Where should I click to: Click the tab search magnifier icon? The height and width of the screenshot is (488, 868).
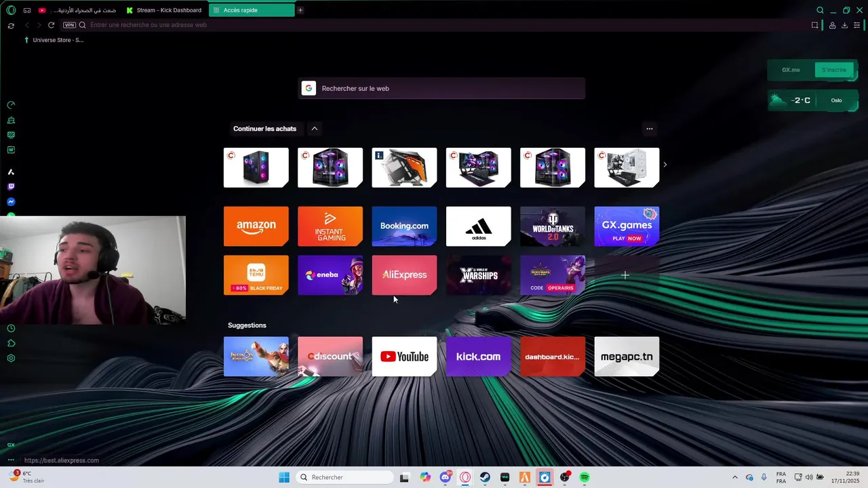[x=820, y=10]
